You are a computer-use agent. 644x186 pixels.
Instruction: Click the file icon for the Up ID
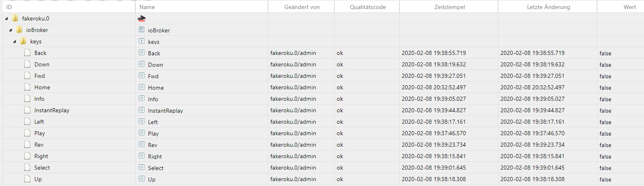pos(27,179)
